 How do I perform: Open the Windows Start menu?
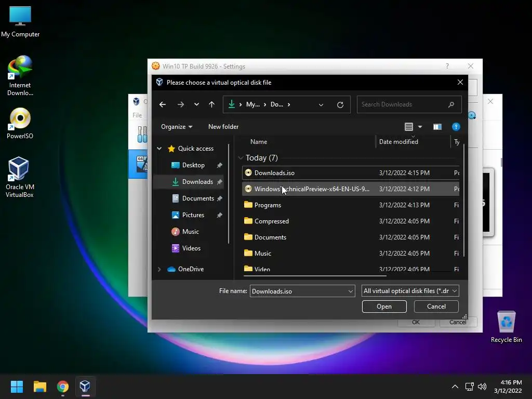pyautogui.click(x=17, y=387)
